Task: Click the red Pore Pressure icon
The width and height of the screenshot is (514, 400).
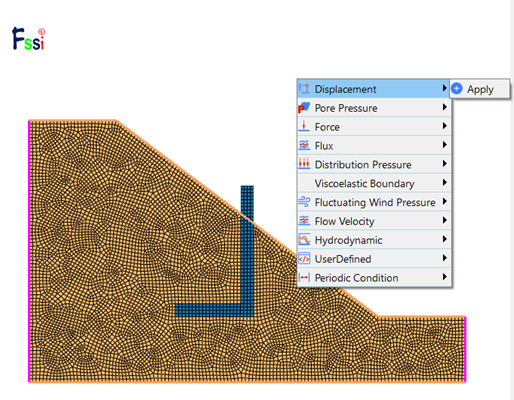Action: click(x=304, y=108)
